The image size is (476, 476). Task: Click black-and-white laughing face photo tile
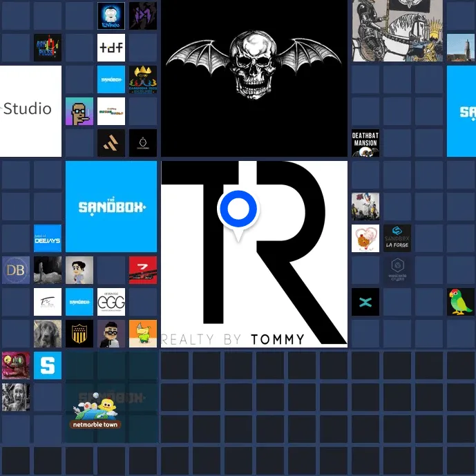pyautogui.click(x=16, y=397)
